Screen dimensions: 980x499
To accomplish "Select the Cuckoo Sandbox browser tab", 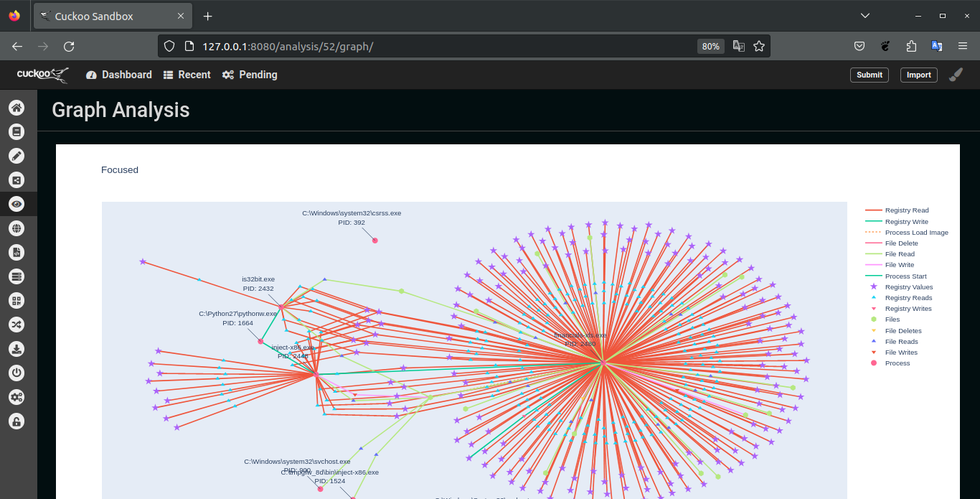I will coord(112,16).
